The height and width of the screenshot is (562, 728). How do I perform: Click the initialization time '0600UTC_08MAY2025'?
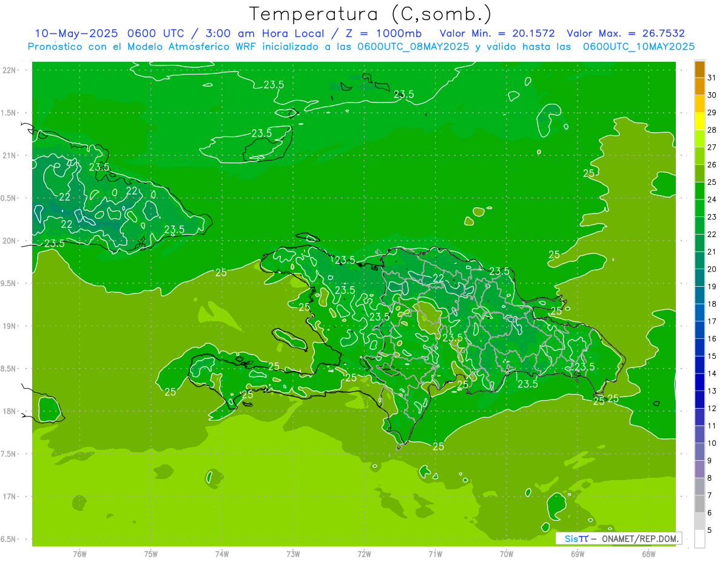click(413, 47)
